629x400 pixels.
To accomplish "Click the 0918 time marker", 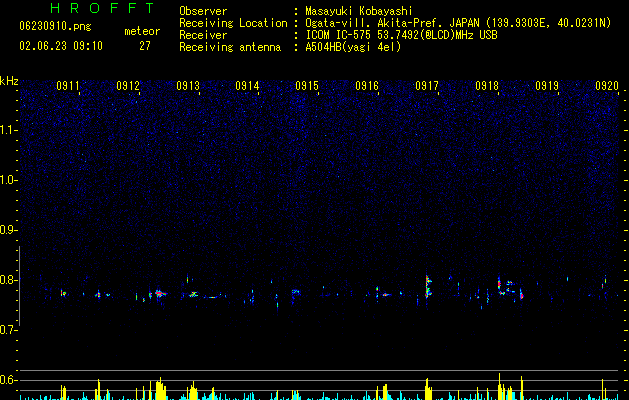I will 487,86.
